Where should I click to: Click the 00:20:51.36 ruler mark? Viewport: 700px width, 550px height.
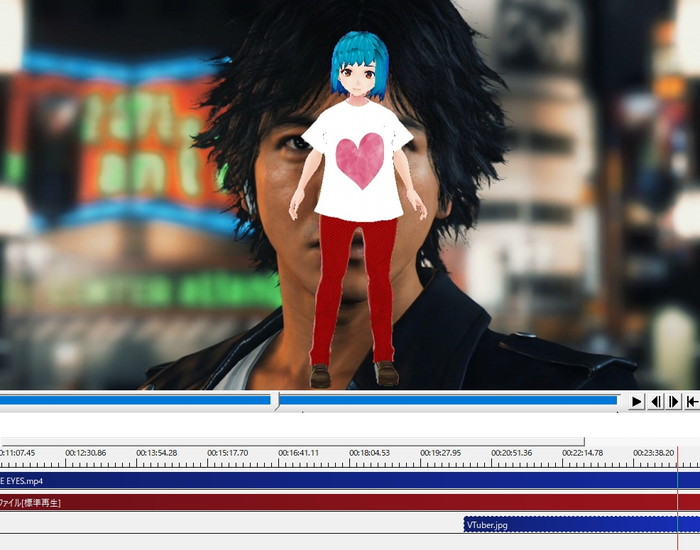pyautogui.click(x=512, y=453)
